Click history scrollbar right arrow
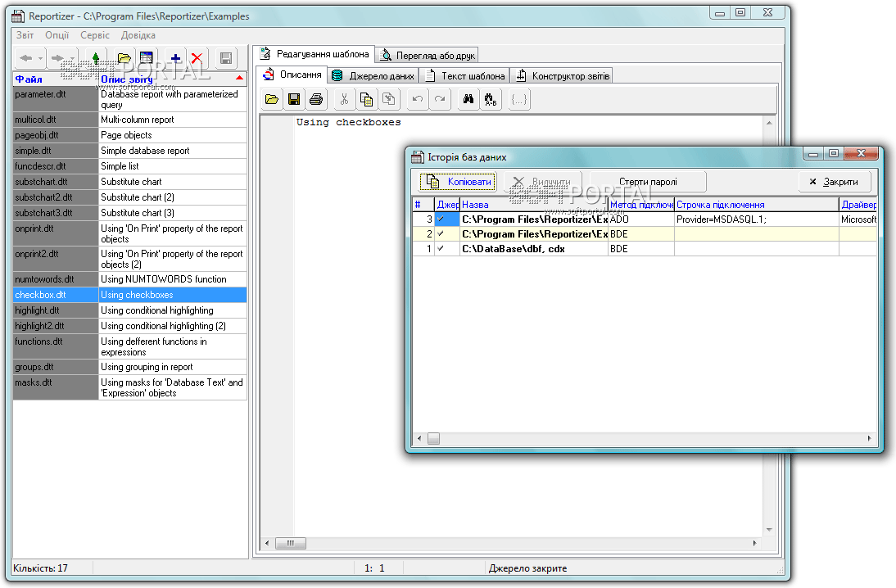Image resolution: width=896 pixels, height=588 pixels. tap(869, 438)
